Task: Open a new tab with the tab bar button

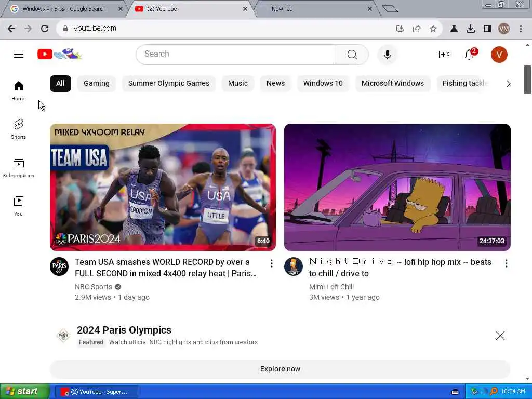Action: pyautogui.click(x=390, y=9)
